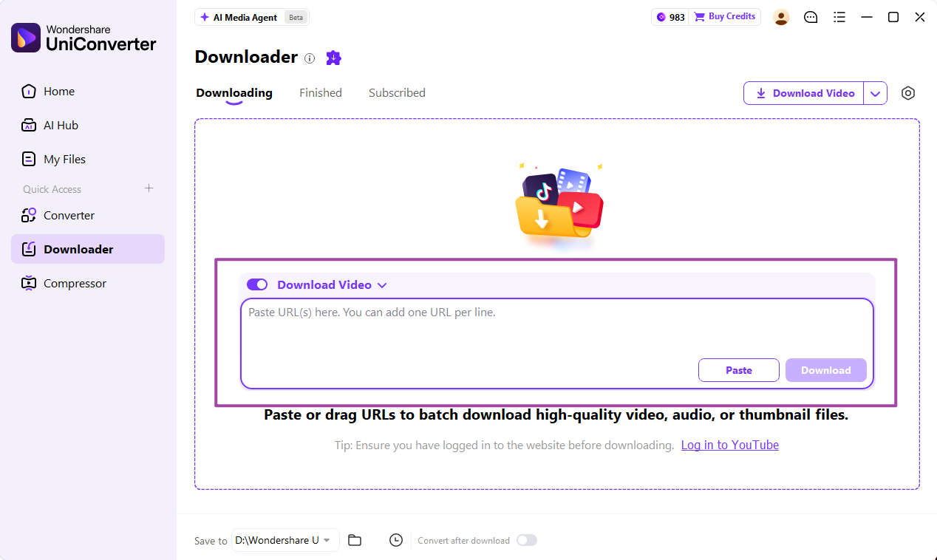Switch to the Subscribed tab
This screenshot has width=937, height=560.
pyautogui.click(x=397, y=93)
